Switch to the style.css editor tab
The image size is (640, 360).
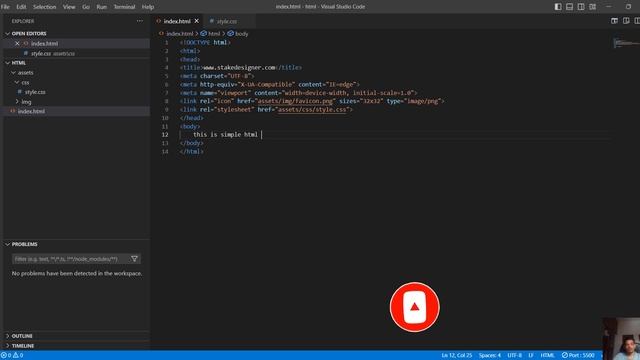(x=227, y=21)
